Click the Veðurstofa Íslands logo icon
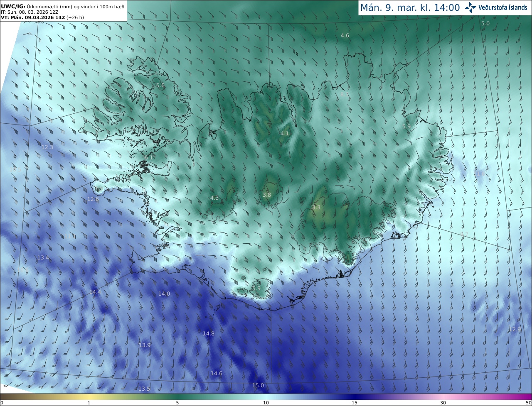 click(470, 7)
